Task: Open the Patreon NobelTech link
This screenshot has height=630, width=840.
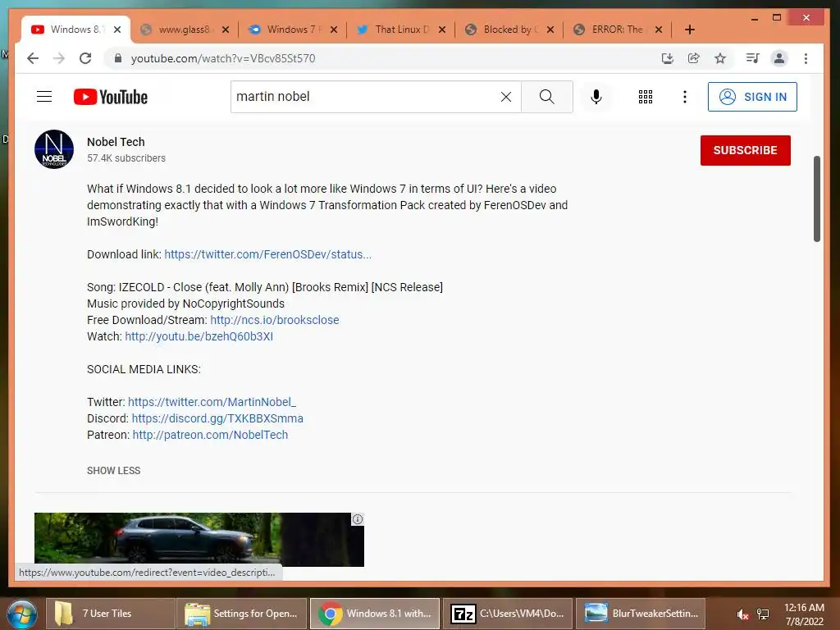Action: pyautogui.click(x=210, y=435)
